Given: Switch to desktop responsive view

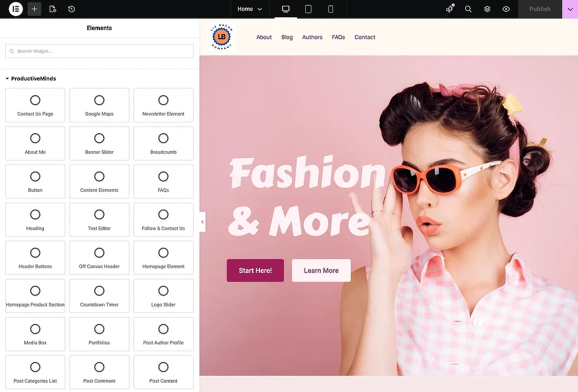Looking at the screenshot, I should (x=286, y=9).
